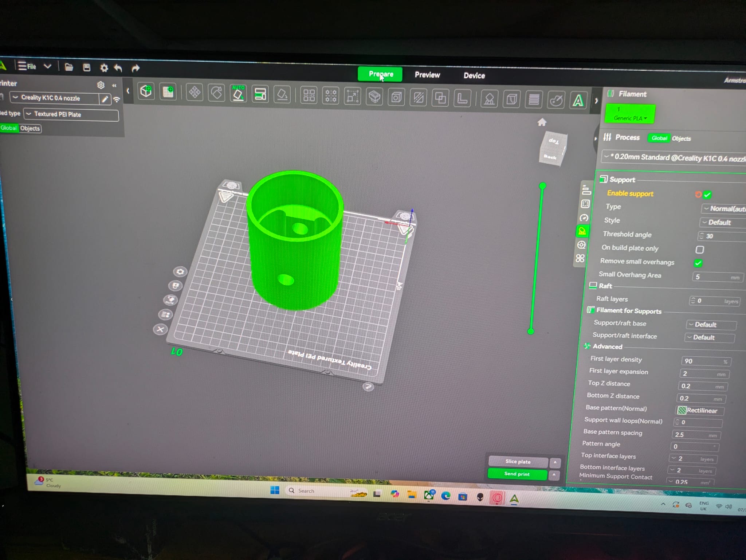Click the Add object cube icon

146,91
